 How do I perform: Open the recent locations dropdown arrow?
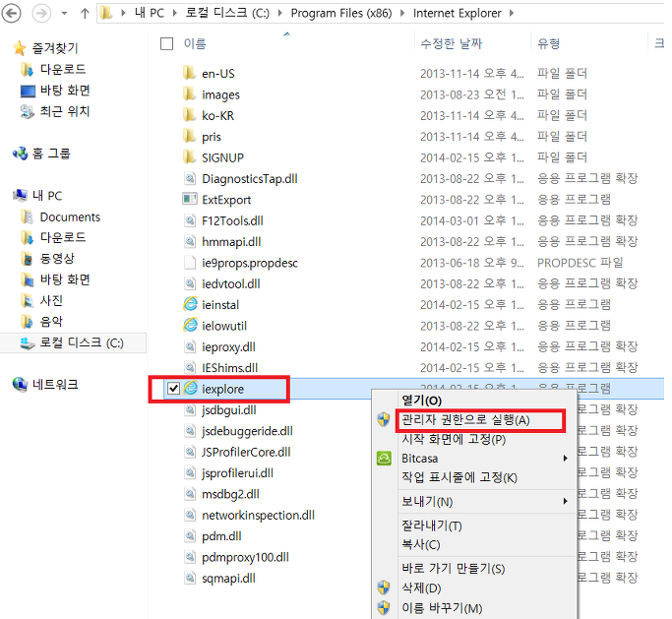(x=64, y=14)
